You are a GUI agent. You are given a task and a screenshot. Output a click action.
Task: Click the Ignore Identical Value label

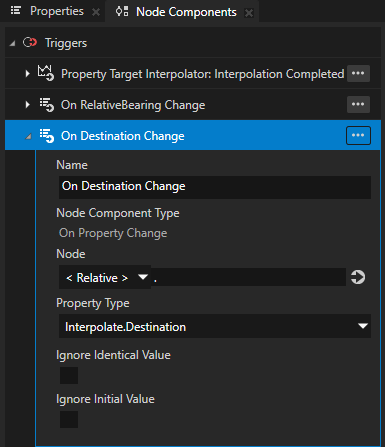[113, 355]
